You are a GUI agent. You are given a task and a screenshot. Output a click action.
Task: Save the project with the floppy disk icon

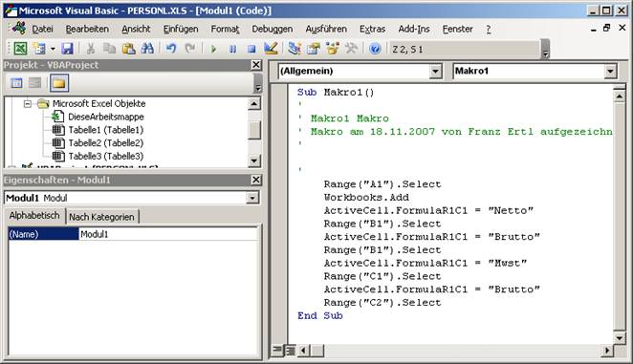click(68, 49)
